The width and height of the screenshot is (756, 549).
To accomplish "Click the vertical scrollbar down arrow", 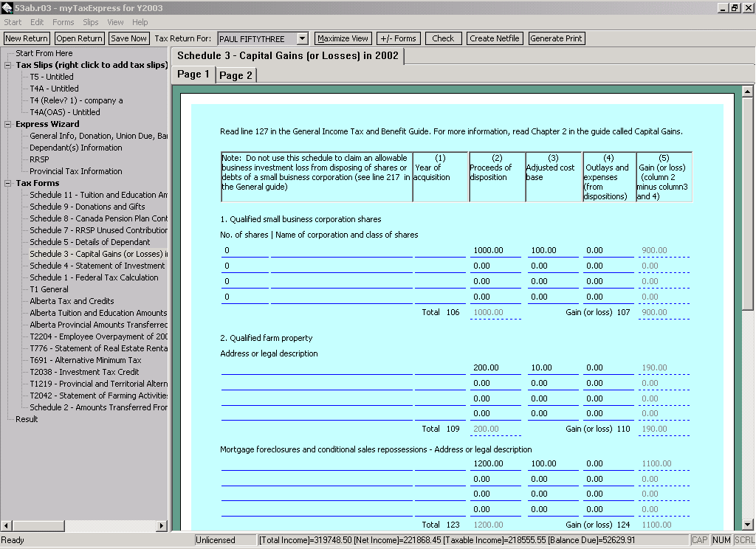I will pyautogui.click(x=748, y=525).
